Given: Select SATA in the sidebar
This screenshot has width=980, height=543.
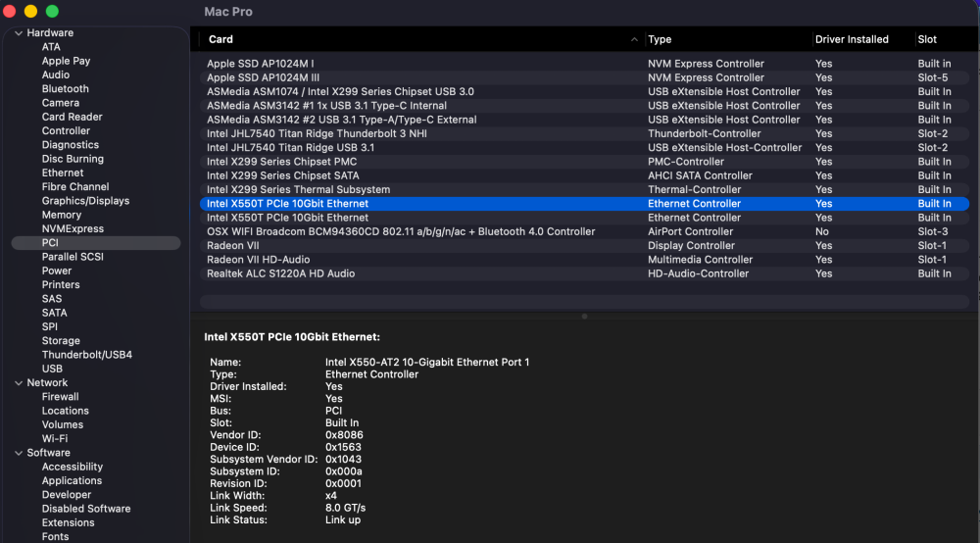Looking at the screenshot, I should 54,313.
